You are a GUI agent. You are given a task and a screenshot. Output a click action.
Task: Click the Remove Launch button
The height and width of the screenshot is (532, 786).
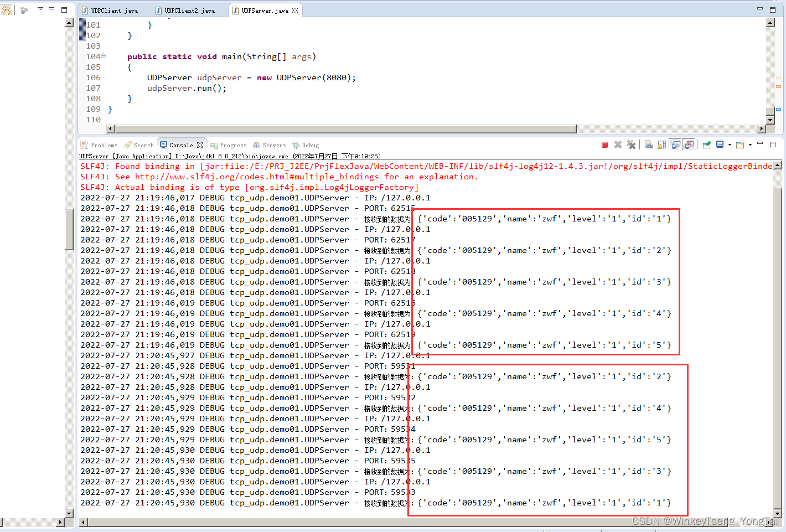coord(618,144)
